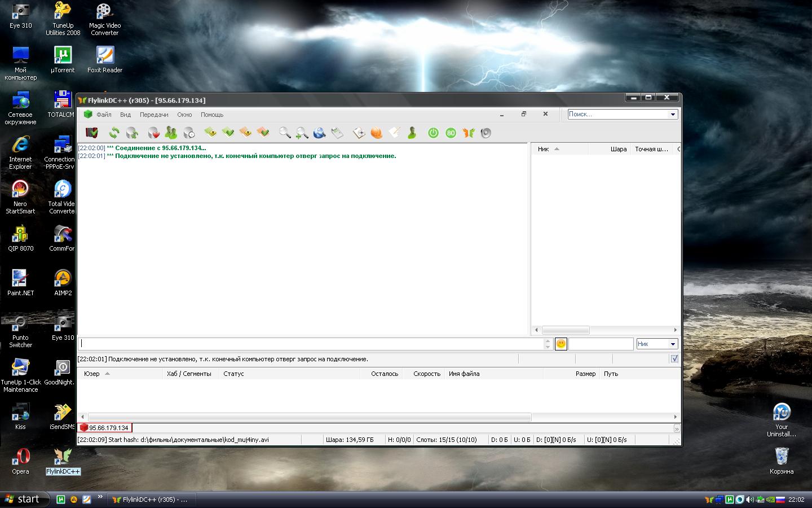
Task: Open Favorite Hubs heart icon in toolbar
Action: point(153,133)
